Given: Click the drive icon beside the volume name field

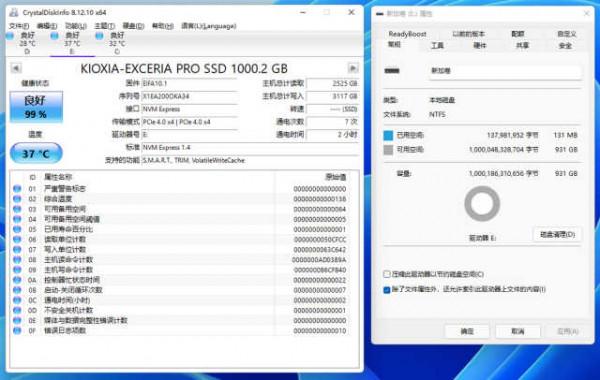Looking at the screenshot, I should (392, 71).
